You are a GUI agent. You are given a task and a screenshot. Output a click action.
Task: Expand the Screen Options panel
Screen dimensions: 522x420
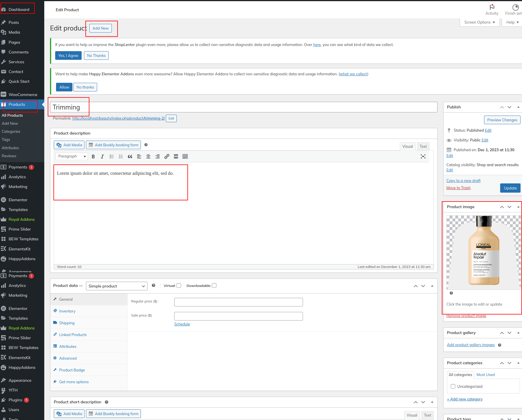pos(479,22)
